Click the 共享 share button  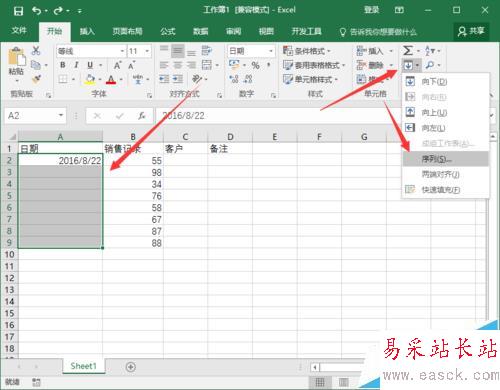point(471,31)
